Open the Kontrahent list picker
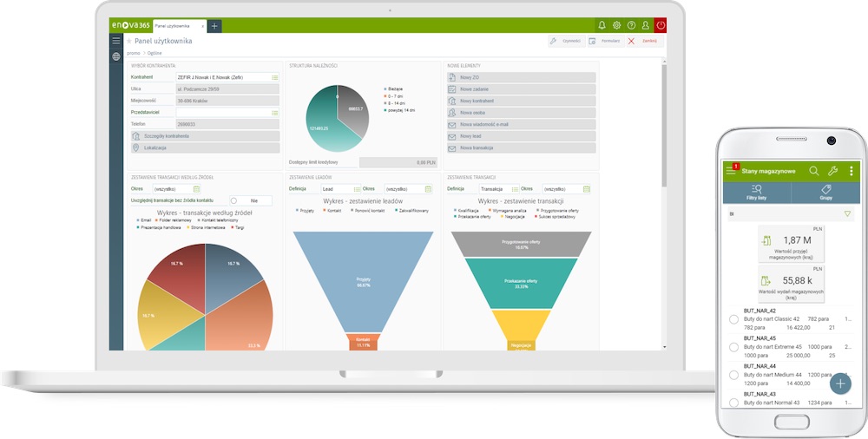The width and height of the screenshot is (868, 439). coord(274,77)
